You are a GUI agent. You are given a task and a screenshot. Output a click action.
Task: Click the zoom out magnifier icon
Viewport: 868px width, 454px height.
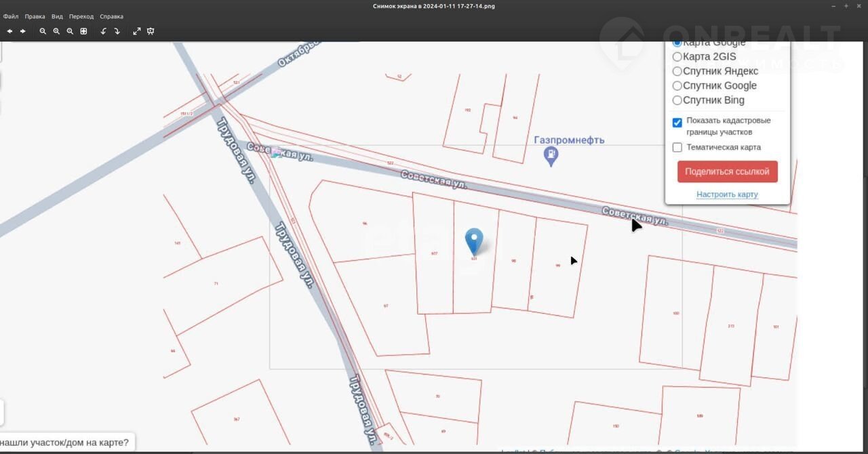[43, 31]
